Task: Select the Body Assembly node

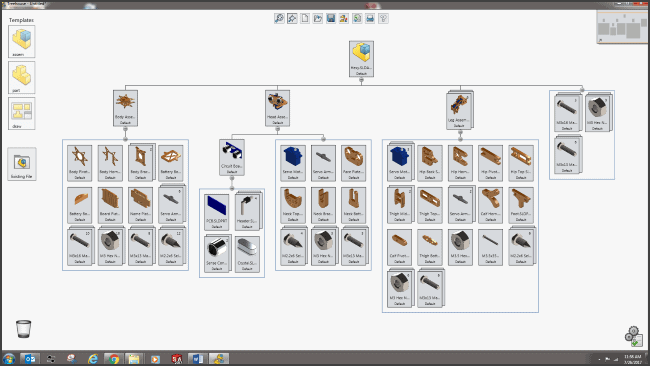Action: (125, 108)
